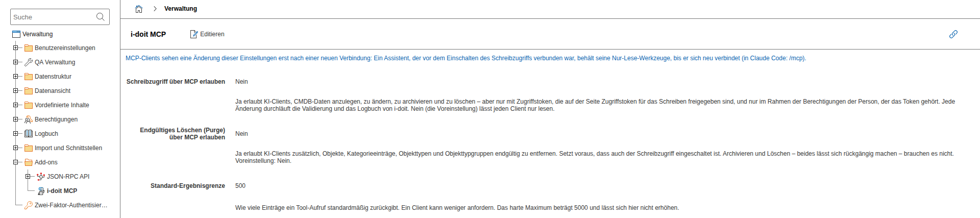The image size is (980, 218).
Task: Click the Datenansicht folder icon
Action: (29, 91)
